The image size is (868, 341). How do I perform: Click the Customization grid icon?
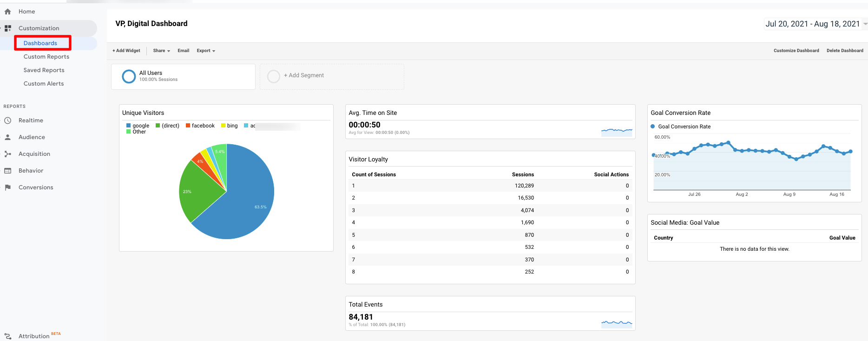[x=8, y=28]
